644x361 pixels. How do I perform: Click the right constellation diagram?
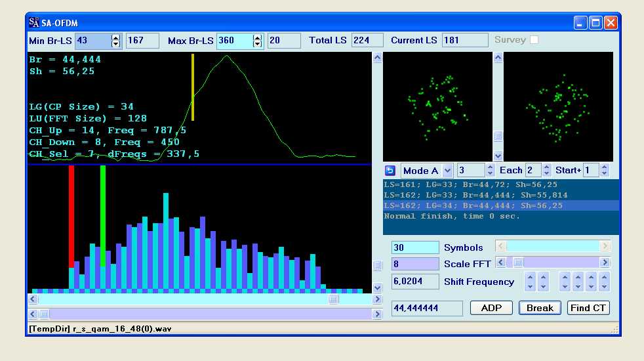coord(558,106)
